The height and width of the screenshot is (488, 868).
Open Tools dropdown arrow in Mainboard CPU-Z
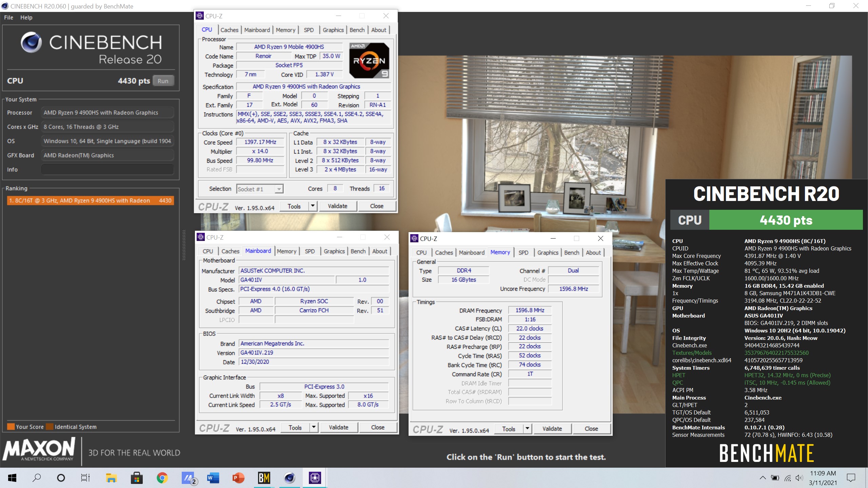314,427
